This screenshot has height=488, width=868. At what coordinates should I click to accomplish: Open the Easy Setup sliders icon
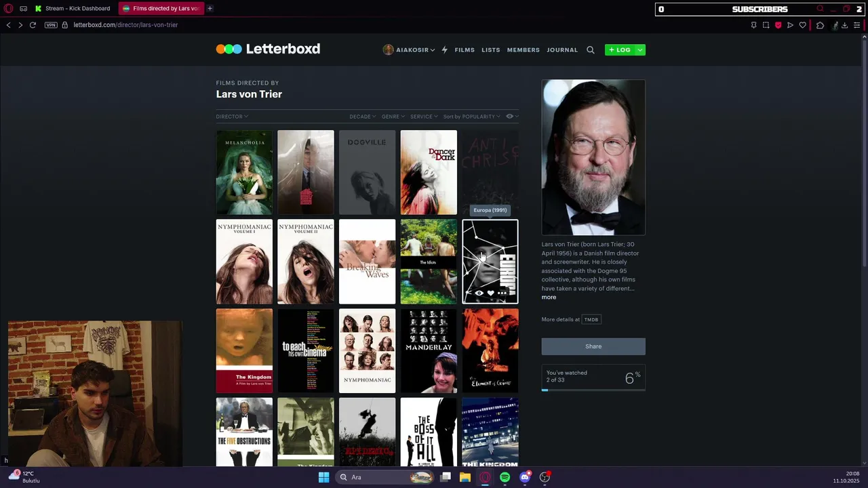pos(857,25)
